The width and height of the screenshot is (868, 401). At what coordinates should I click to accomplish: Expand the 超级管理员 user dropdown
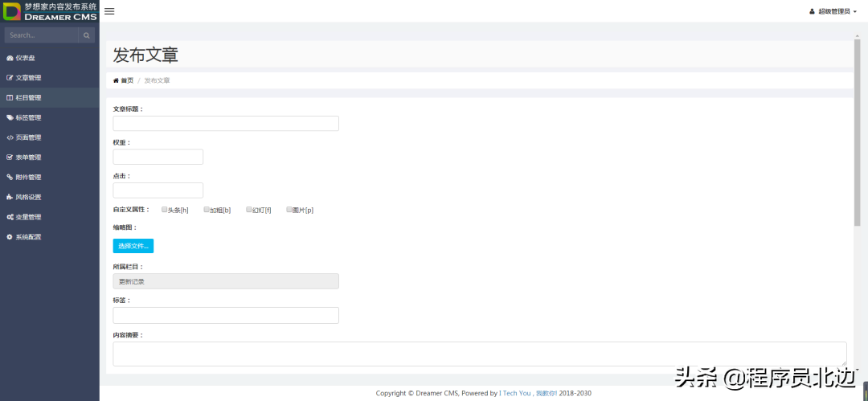point(833,11)
